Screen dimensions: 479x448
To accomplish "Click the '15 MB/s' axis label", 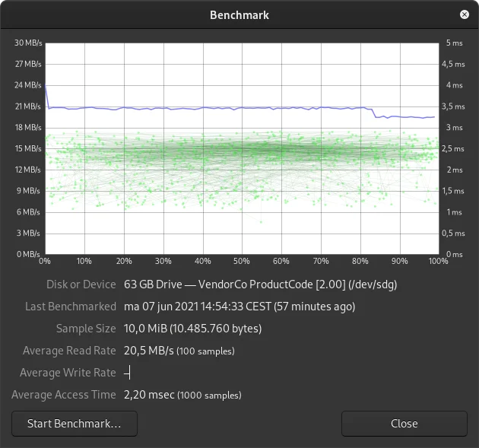I will point(28,148).
